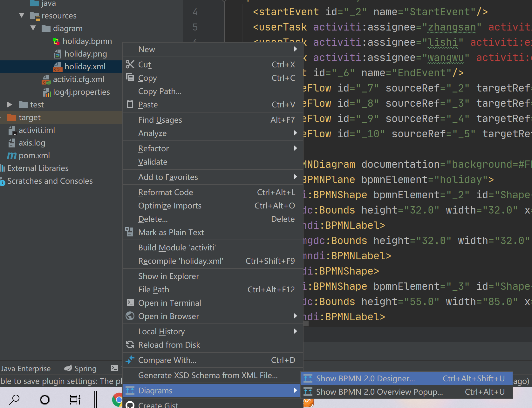532x408 pixels.
Task: Click the Reload from Disk icon
Action: [x=130, y=344]
